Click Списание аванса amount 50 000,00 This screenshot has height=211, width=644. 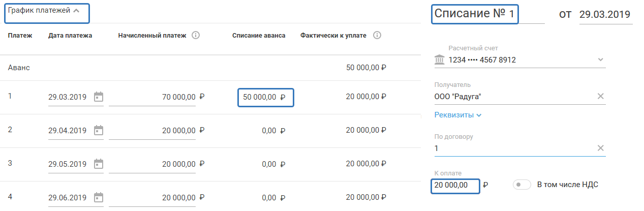point(265,97)
